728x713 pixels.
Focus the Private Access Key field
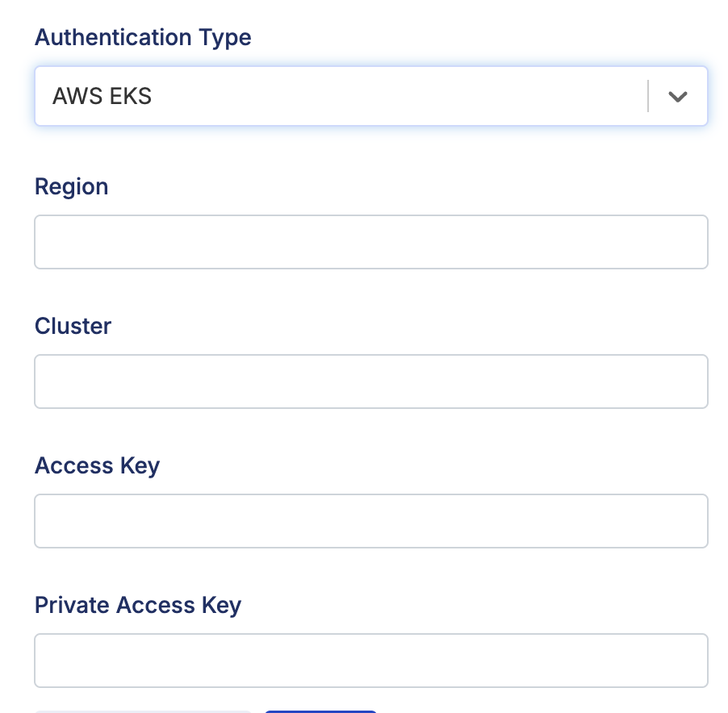coord(370,661)
